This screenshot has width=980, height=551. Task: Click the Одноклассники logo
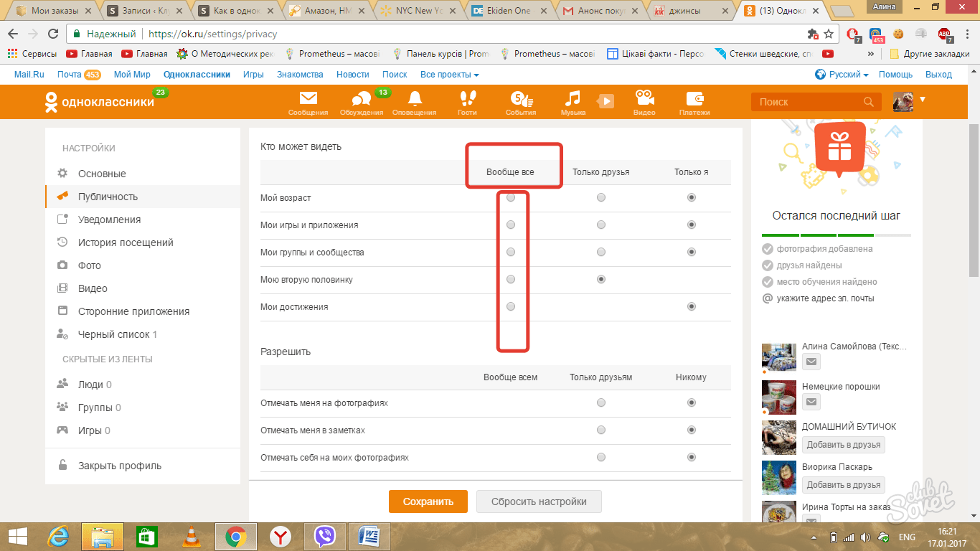(x=99, y=102)
